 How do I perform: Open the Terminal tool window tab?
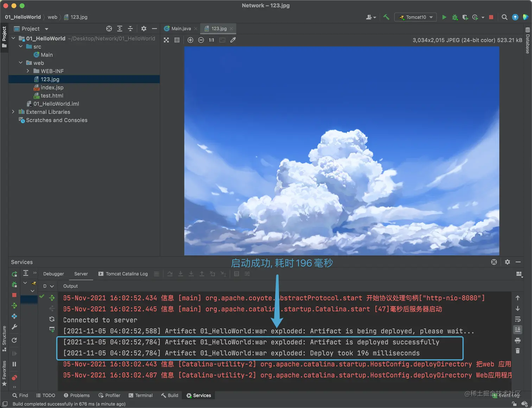[x=140, y=395]
